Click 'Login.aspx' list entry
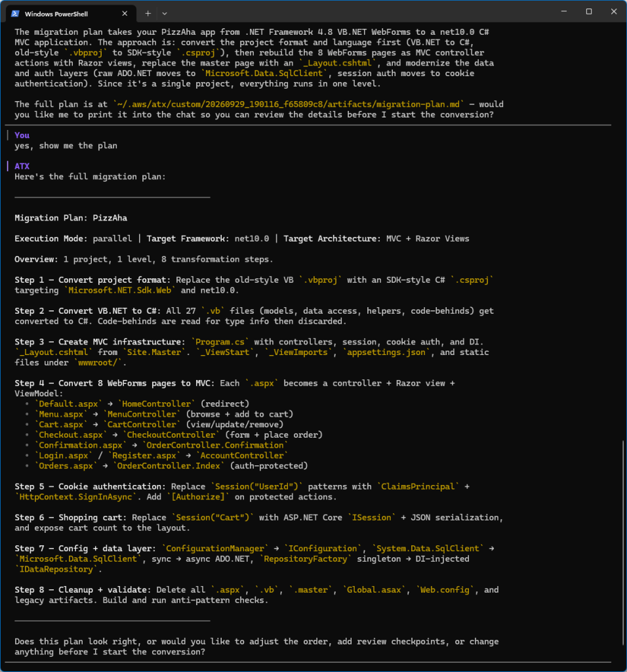 coord(64,455)
